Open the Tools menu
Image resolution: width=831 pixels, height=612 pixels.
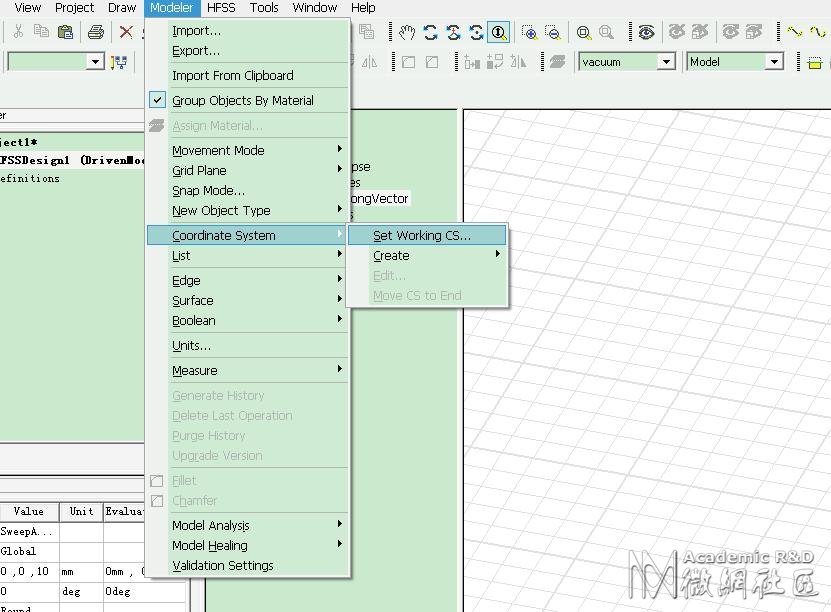264,8
